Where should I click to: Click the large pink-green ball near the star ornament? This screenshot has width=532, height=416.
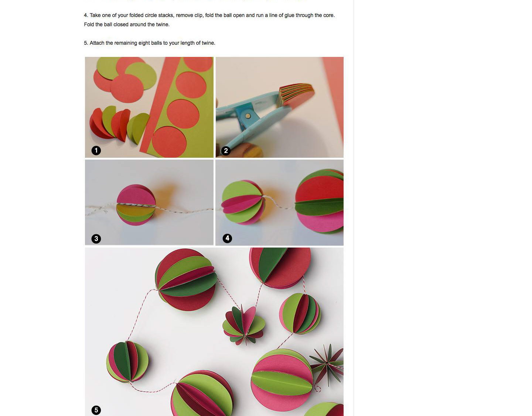pyautogui.click(x=282, y=379)
